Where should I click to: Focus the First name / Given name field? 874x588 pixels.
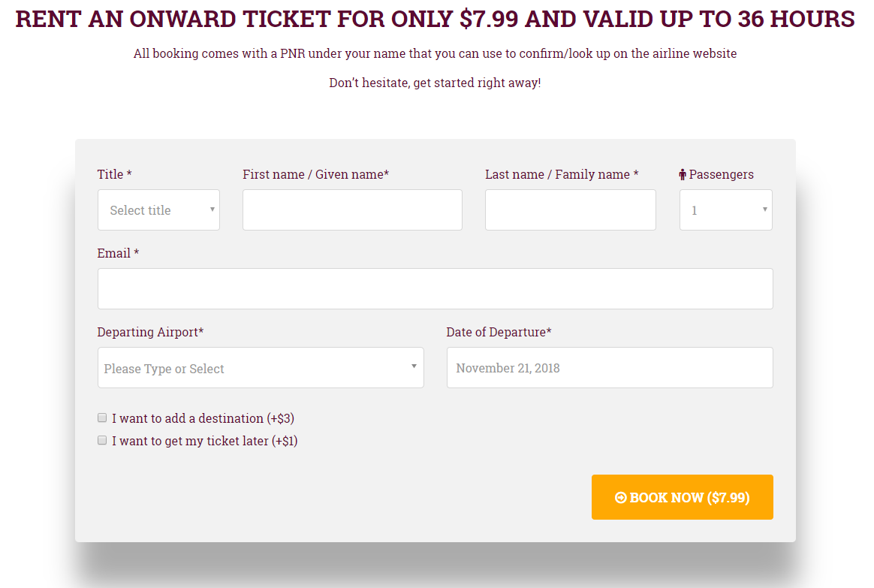(352, 210)
